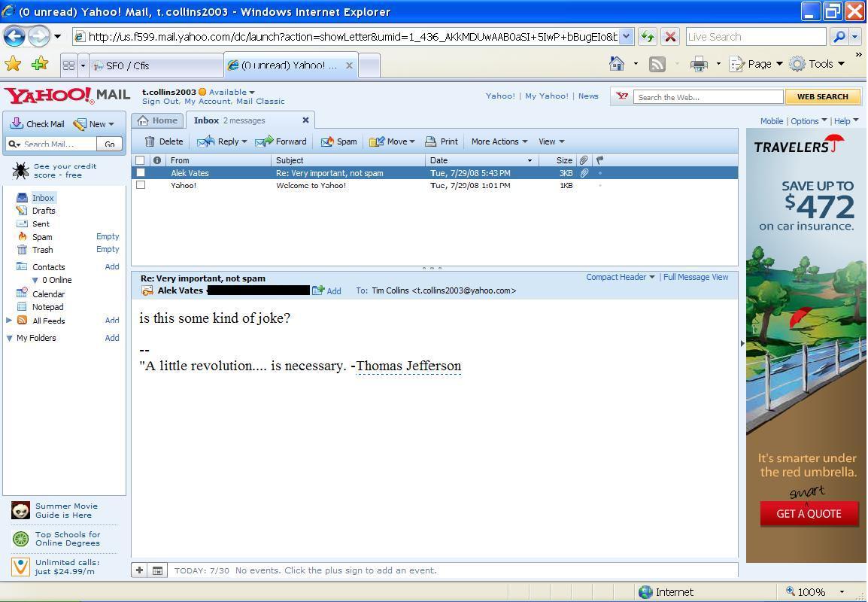Collapse the My Folders section arrow

coord(10,338)
